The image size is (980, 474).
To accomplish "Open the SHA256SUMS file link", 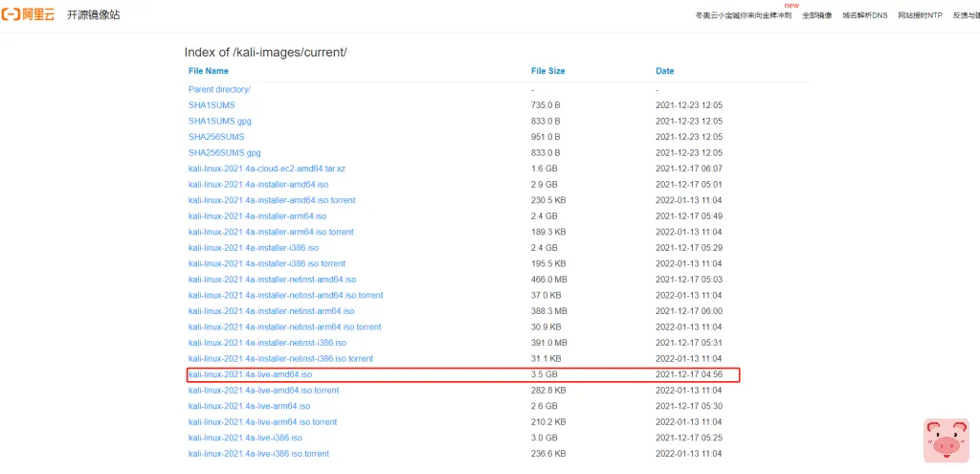I will [x=216, y=136].
